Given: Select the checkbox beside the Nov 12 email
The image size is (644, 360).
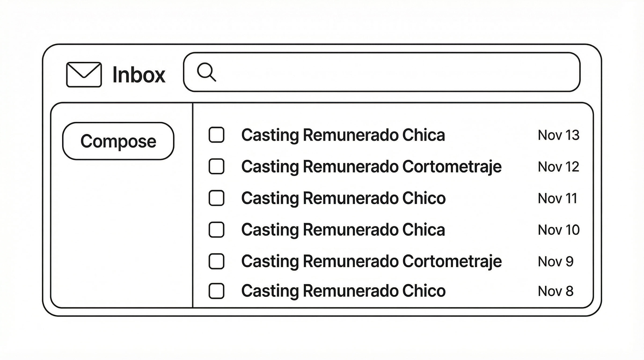Looking at the screenshot, I should [x=216, y=166].
